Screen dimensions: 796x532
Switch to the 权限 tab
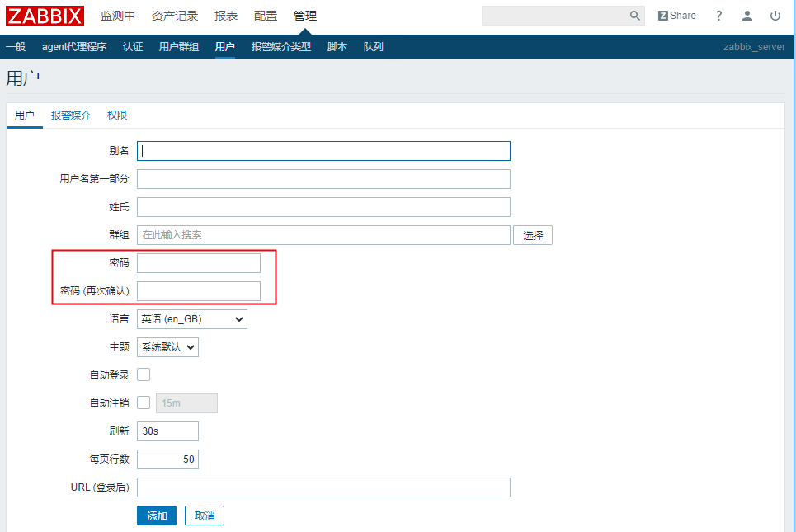(117, 115)
